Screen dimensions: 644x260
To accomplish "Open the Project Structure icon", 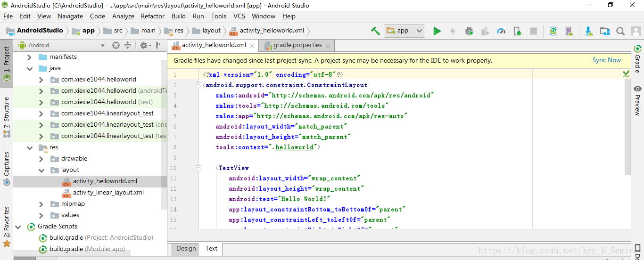I will [x=605, y=31].
